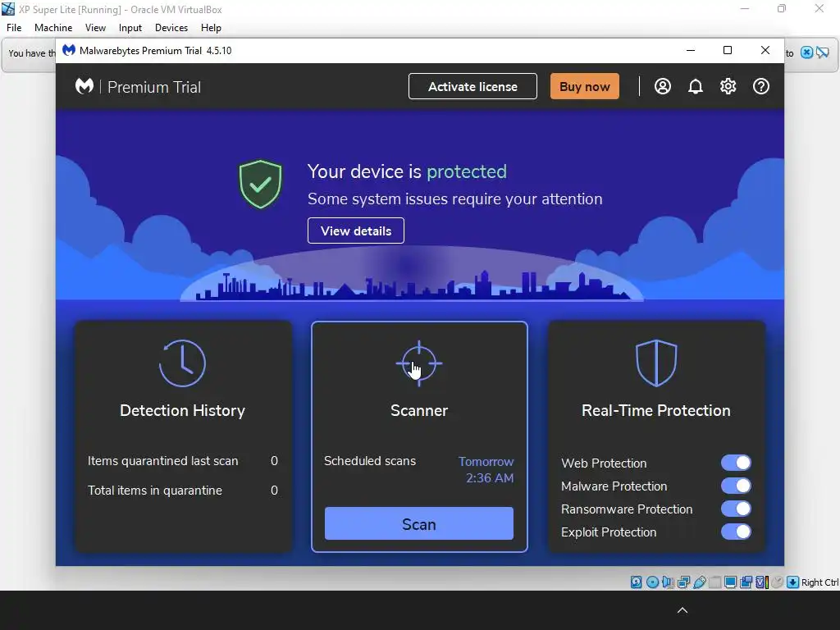Click the Premium Trial header text
840x630 pixels.
click(x=154, y=87)
